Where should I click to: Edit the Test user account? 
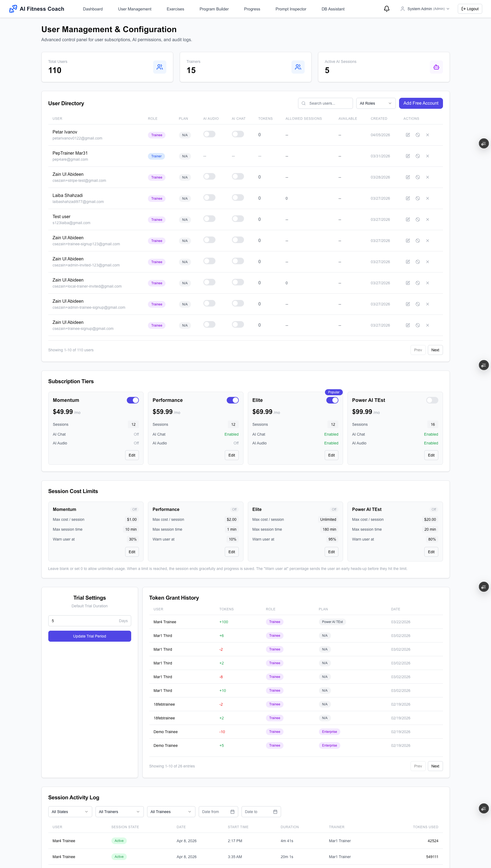click(408, 220)
